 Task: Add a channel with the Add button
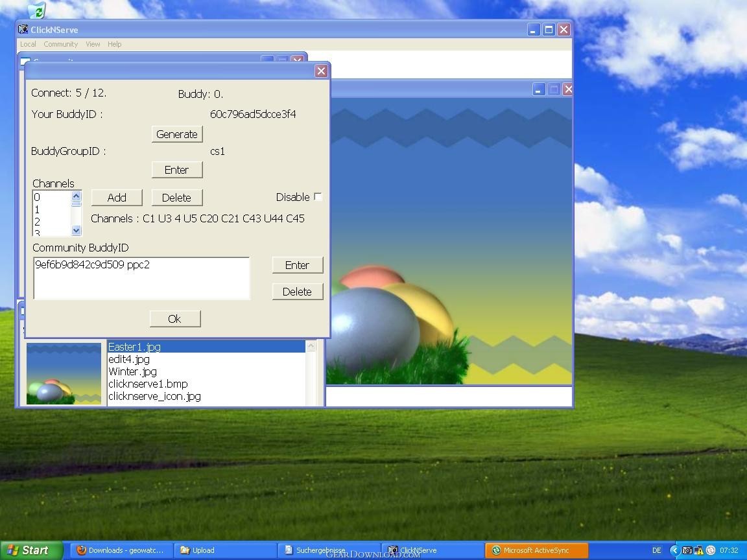click(117, 198)
